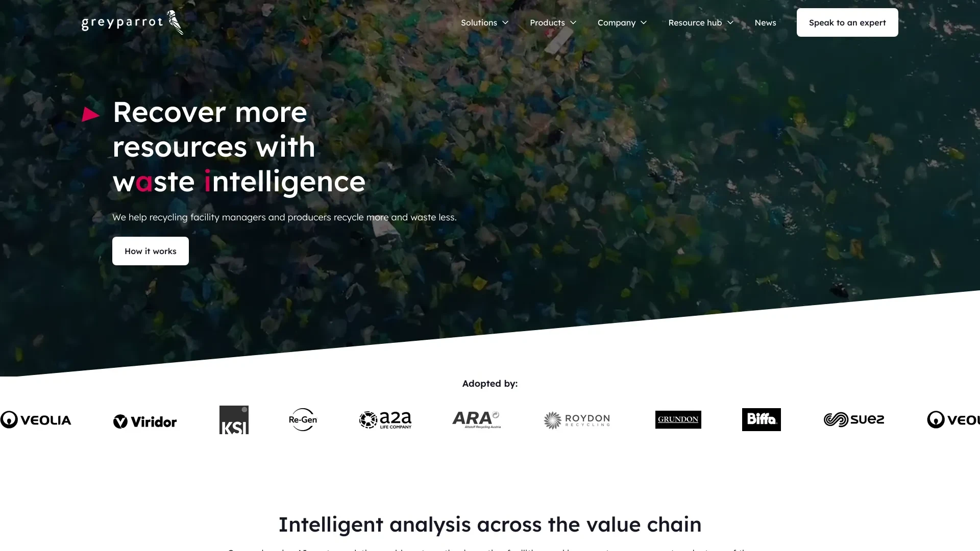Expand the Solutions dropdown menu

pos(484,22)
